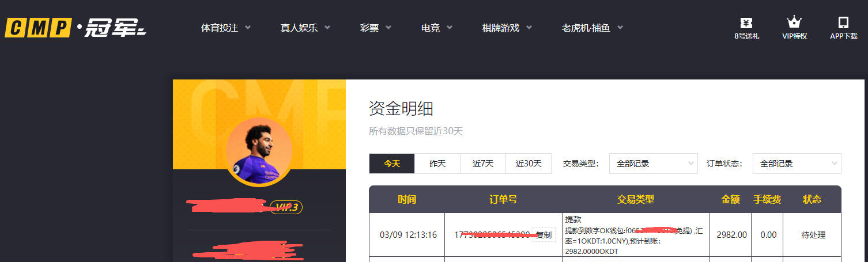Viewport: 868px width, 262px height.
Task: Show records for 近7天
Action: coord(483,164)
